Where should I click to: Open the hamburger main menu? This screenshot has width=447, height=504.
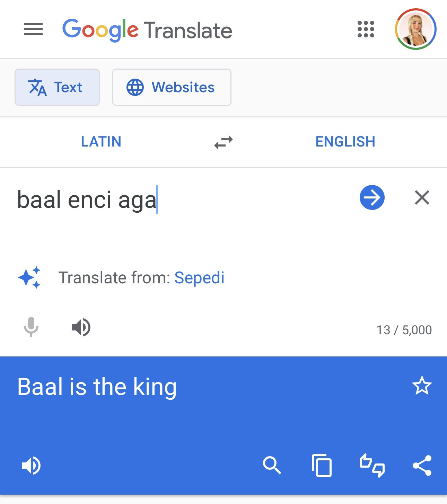pos(33,29)
